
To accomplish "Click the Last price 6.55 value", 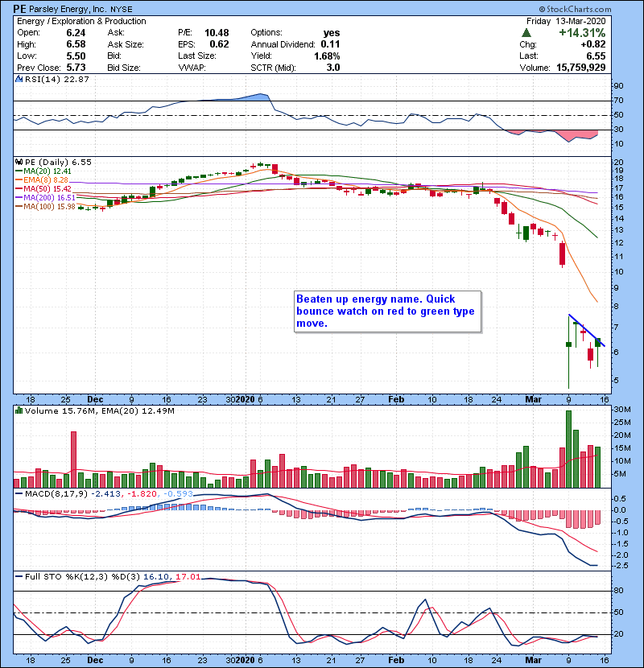I will click(x=596, y=56).
